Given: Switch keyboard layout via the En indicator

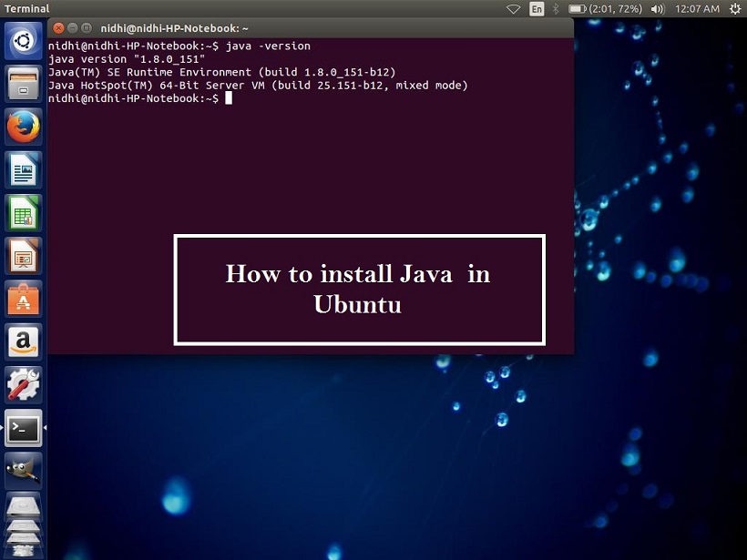Looking at the screenshot, I should point(537,8).
